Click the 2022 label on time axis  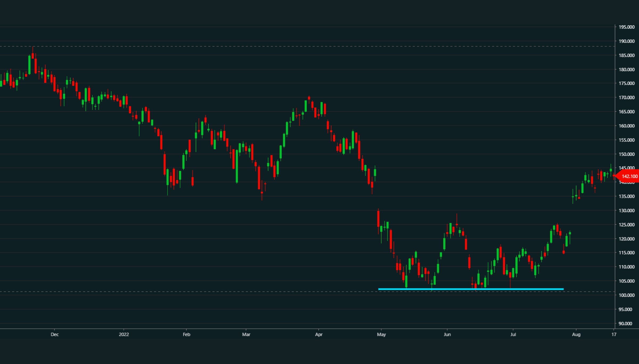[124, 334]
